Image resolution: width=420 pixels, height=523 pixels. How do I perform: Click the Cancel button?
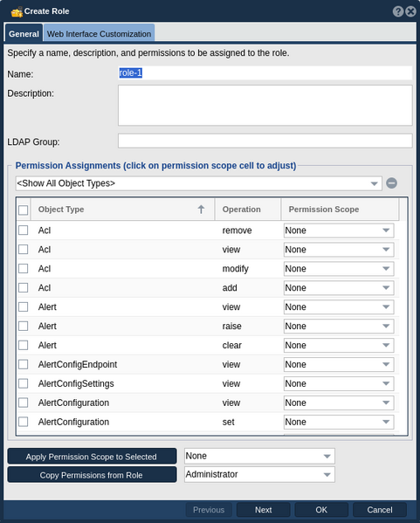(x=380, y=510)
